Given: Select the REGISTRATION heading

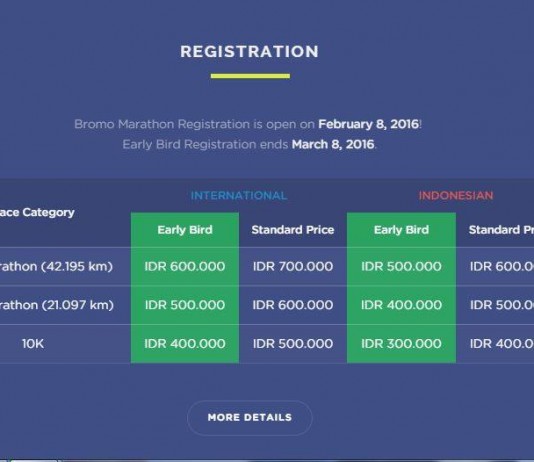Looking at the screenshot, I should (250, 52).
